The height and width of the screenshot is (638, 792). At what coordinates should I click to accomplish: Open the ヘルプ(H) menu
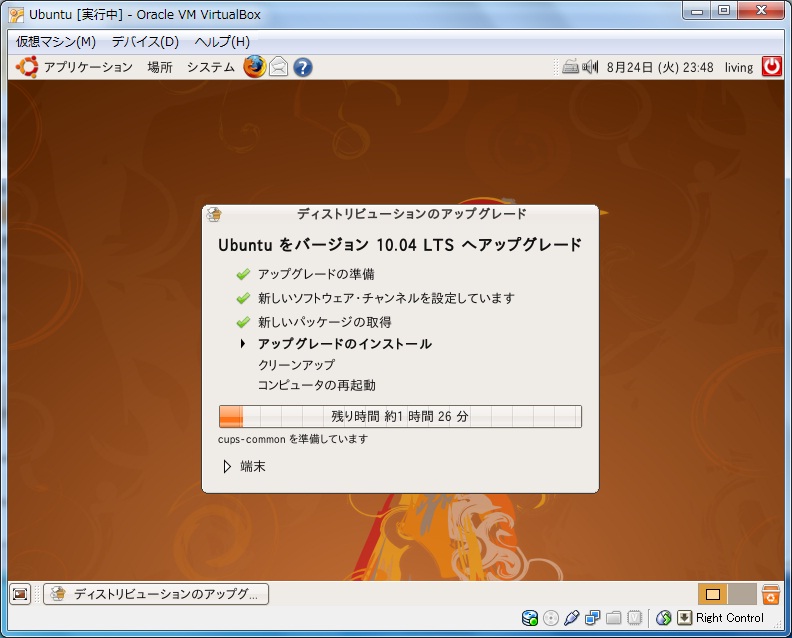click(222, 41)
